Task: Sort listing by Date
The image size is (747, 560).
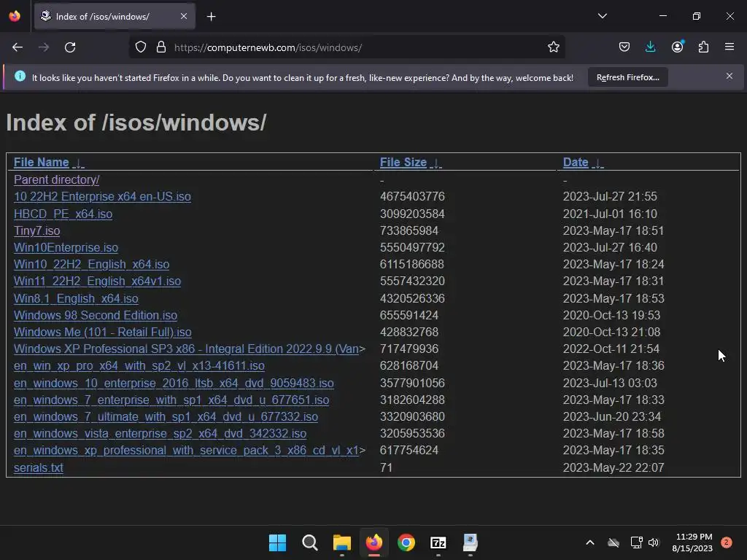Action: (576, 163)
